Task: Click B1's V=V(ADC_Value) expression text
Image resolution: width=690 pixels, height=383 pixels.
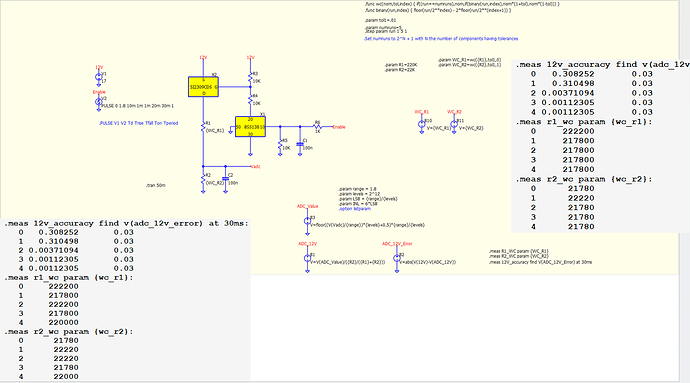Action: coord(348,262)
